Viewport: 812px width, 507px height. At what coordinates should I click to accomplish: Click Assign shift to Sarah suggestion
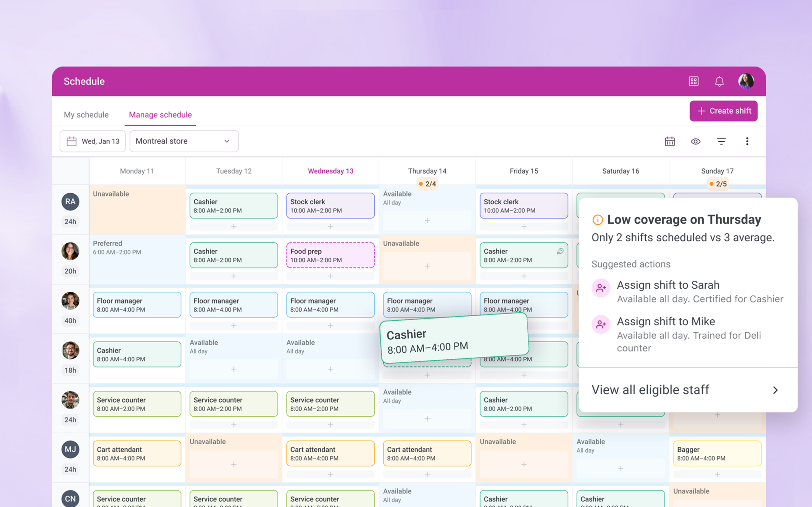(668, 285)
